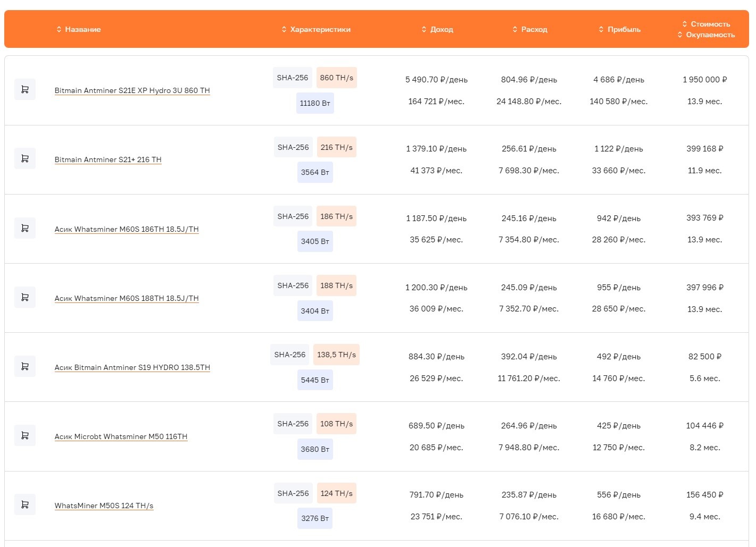Sort table by Доход column

click(x=437, y=29)
